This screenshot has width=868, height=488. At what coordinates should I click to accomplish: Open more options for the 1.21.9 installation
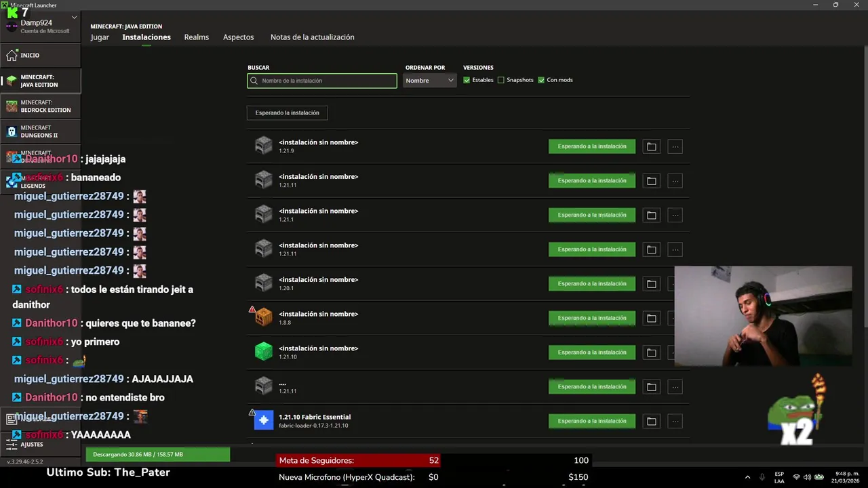click(x=675, y=146)
